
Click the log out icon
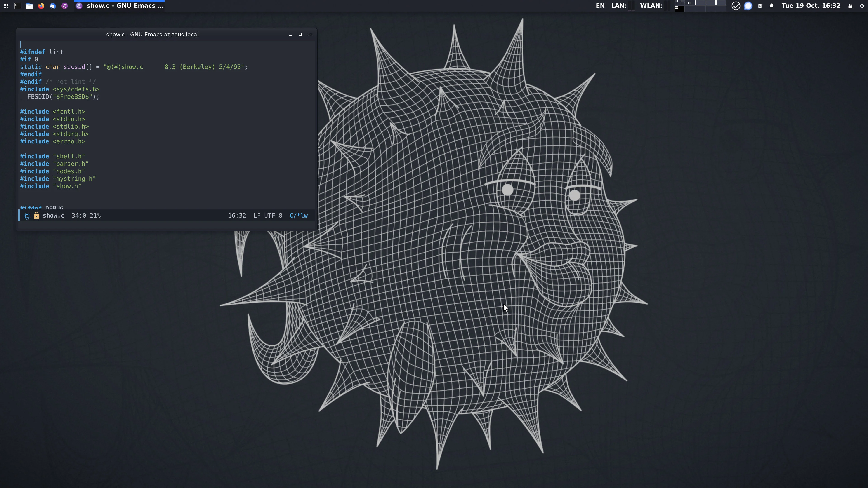coord(862,6)
